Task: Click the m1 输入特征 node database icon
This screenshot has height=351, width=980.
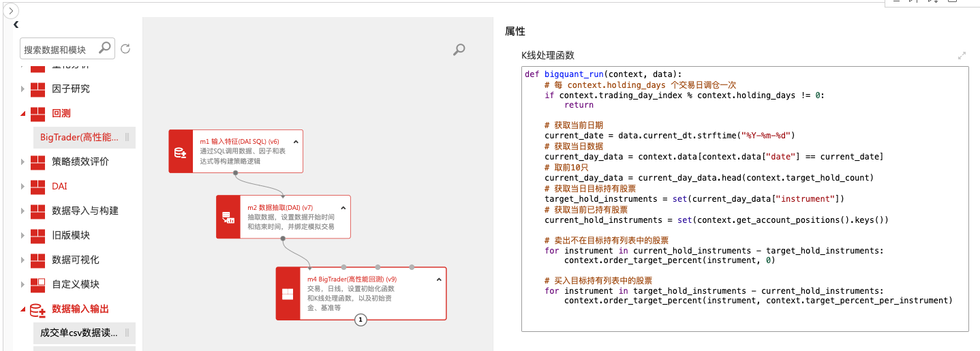Action: 181,152
